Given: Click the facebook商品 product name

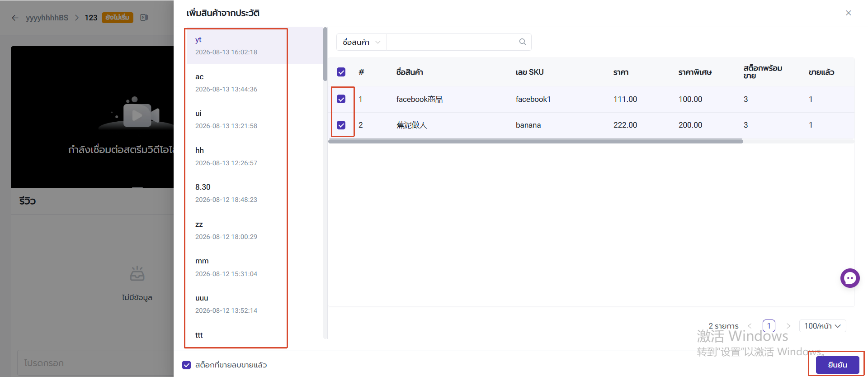Looking at the screenshot, I should pyautogui.click(x=420, y=99).
